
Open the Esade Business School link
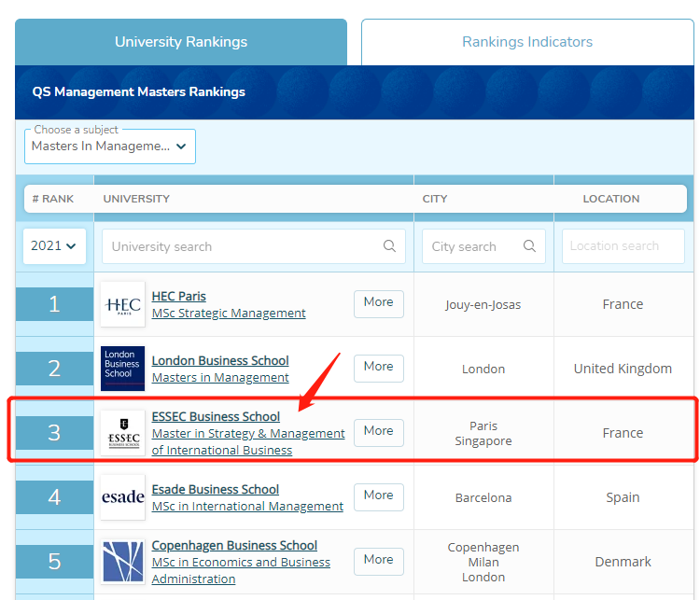pyautogui.click(x=216, y=489)
